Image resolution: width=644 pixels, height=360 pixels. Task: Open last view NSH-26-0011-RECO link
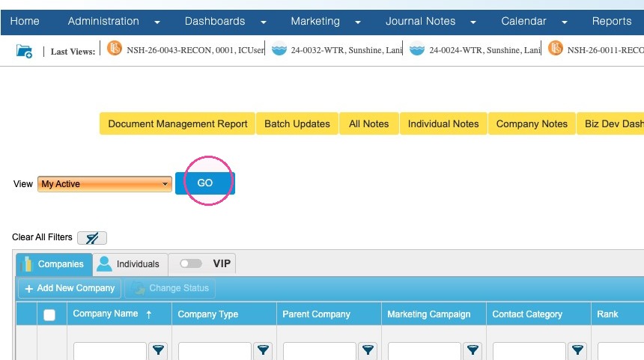[x=605, y=50]
